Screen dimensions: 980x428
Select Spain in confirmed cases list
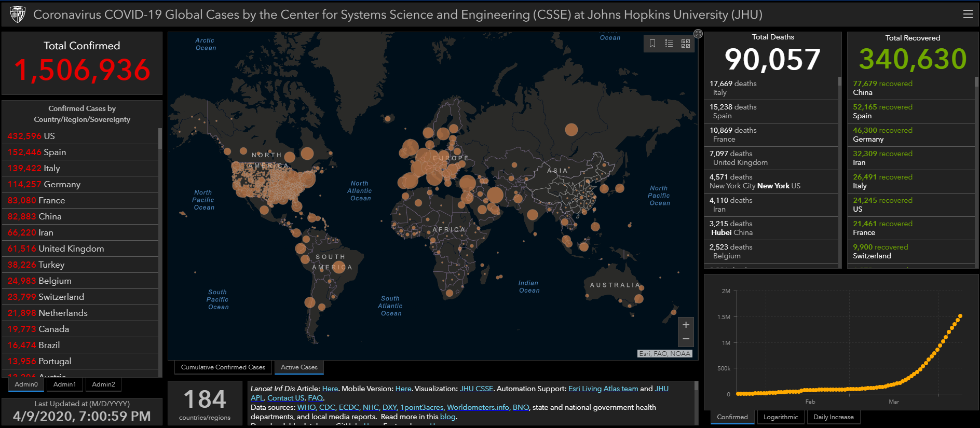click(80, 152)
